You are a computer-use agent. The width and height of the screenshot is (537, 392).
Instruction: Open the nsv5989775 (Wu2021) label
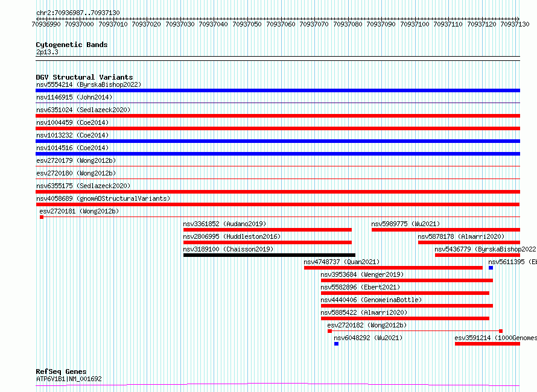tap(405, 224)
